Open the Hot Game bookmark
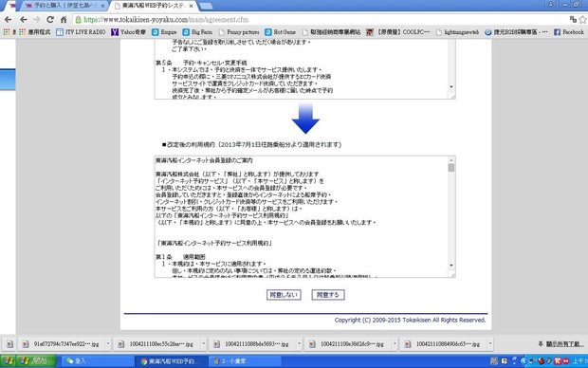 [x=280, y=32]
